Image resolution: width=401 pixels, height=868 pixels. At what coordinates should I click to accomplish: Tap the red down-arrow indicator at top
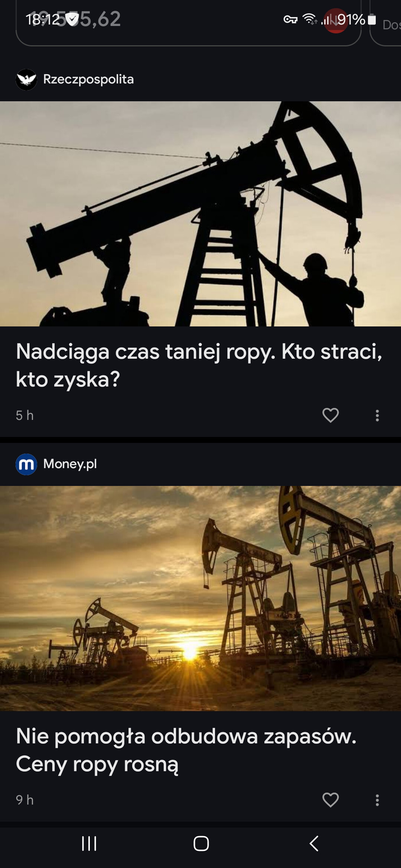point(335,21)
